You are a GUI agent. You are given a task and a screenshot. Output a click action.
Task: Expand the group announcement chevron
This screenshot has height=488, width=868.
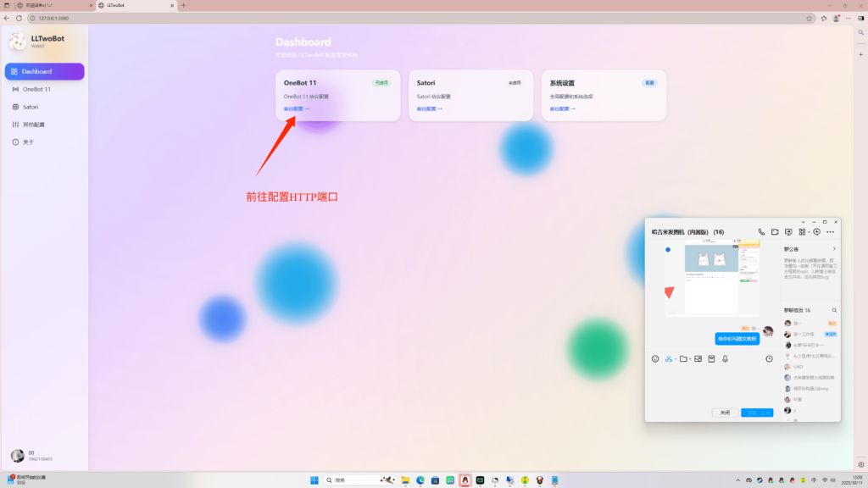[834, 249]
